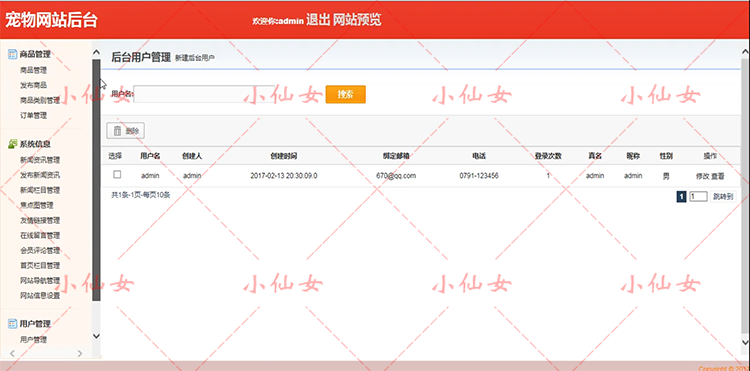Open 在线留言管理 in the sidebar
The height and width of the screenshot is (371, 750).
[40, 235]
